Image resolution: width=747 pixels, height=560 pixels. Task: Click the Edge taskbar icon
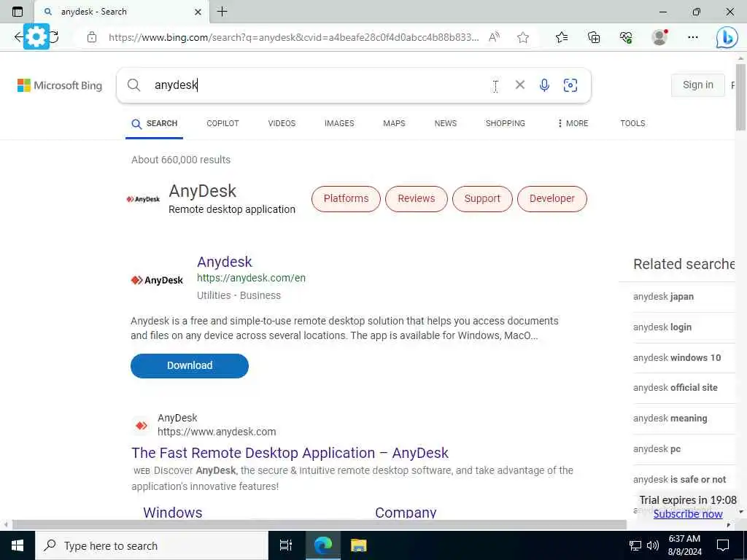(x=322, y=545)
